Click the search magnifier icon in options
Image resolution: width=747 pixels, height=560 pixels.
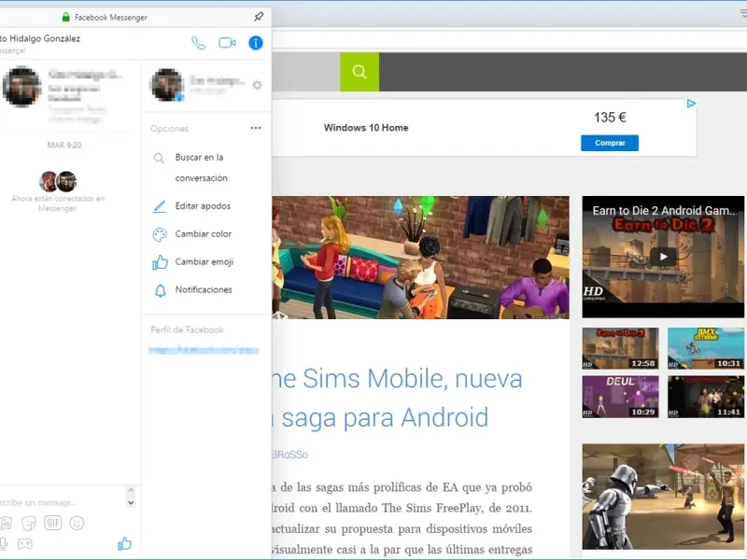coord(159,158)
